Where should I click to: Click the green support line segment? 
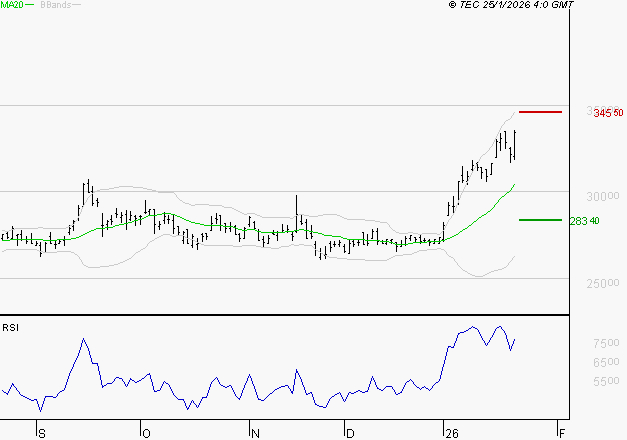[540, 220]
